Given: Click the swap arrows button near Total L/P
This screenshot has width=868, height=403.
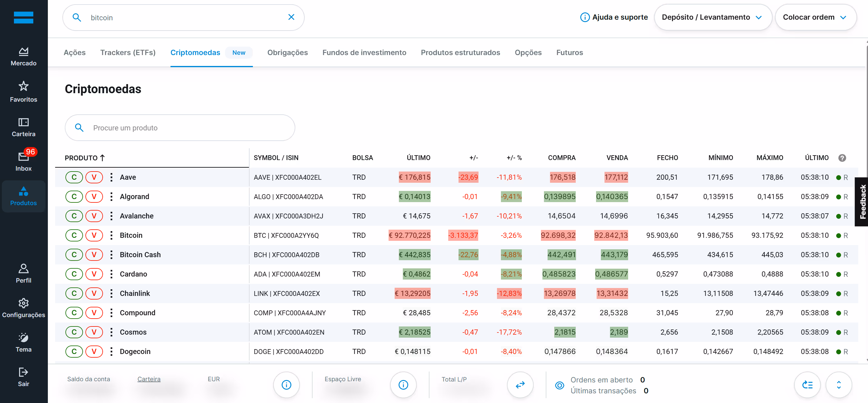Looking at the screenshot, I should pyautogui.click(x=520, y=385).
